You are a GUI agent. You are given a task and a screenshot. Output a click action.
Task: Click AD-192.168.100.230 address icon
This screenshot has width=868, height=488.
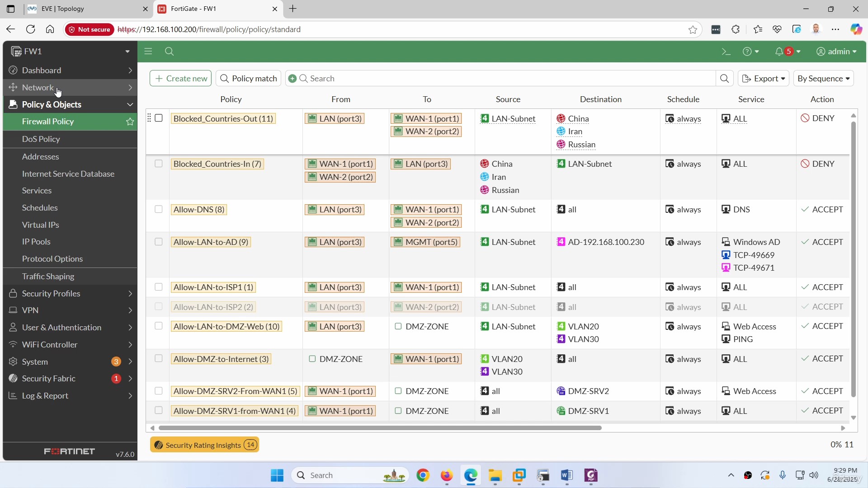561,242
